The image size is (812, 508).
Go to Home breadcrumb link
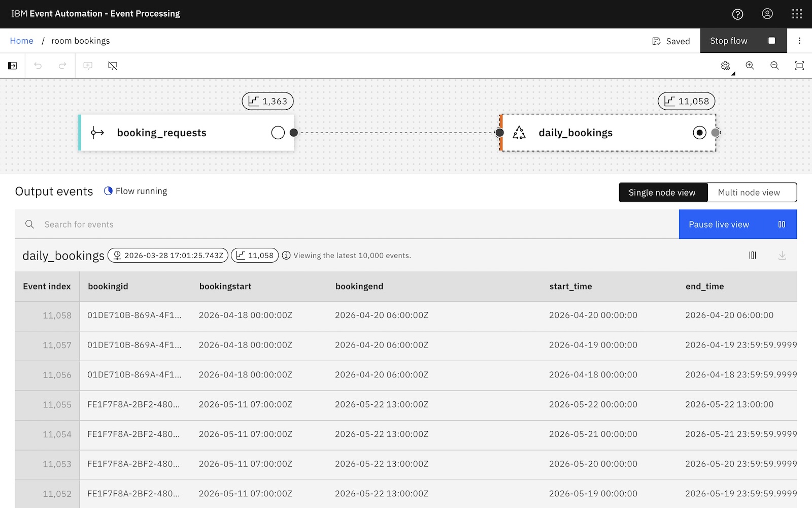[22, 41]
